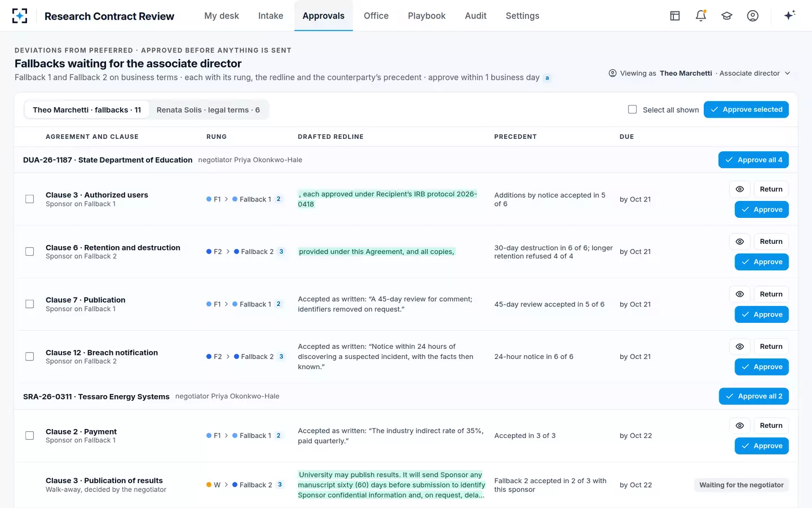Click Approve all 4 for DUA-26-1187
The width and height of the screenshot is (812, 508).
753,160
